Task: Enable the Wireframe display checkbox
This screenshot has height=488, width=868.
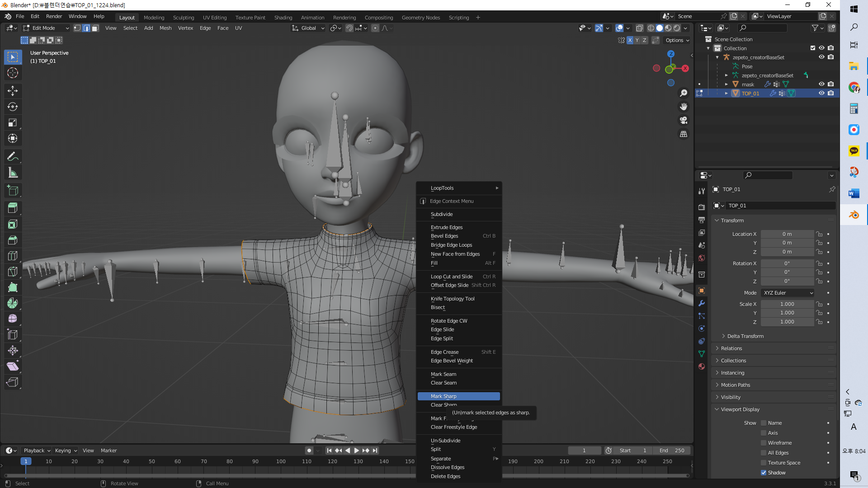Action: [764, 443]
